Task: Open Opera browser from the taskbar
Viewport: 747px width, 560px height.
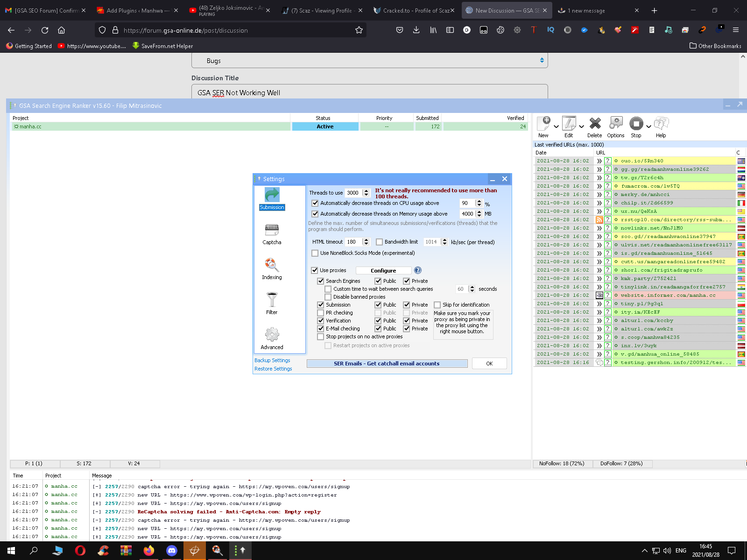Action: coord(80,551)
